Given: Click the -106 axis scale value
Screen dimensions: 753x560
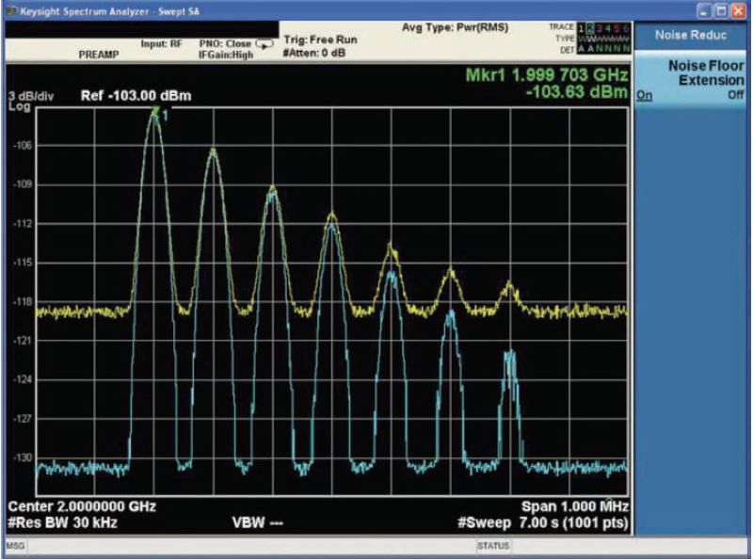Looking at the screenshot, I should coord(23,146).
